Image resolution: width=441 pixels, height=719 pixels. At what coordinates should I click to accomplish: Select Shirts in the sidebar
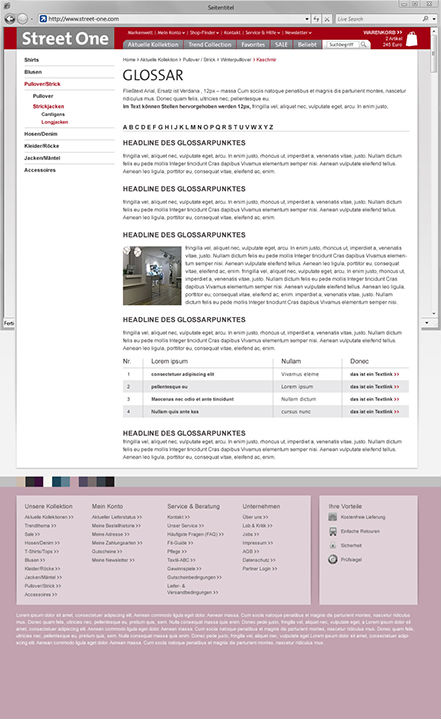(x=32, y=60)
